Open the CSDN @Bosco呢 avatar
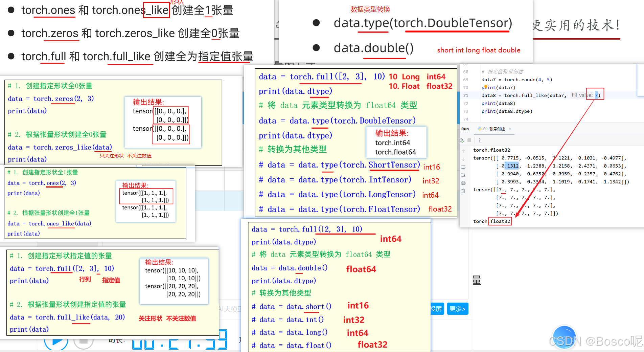 (x=564, y=337)
